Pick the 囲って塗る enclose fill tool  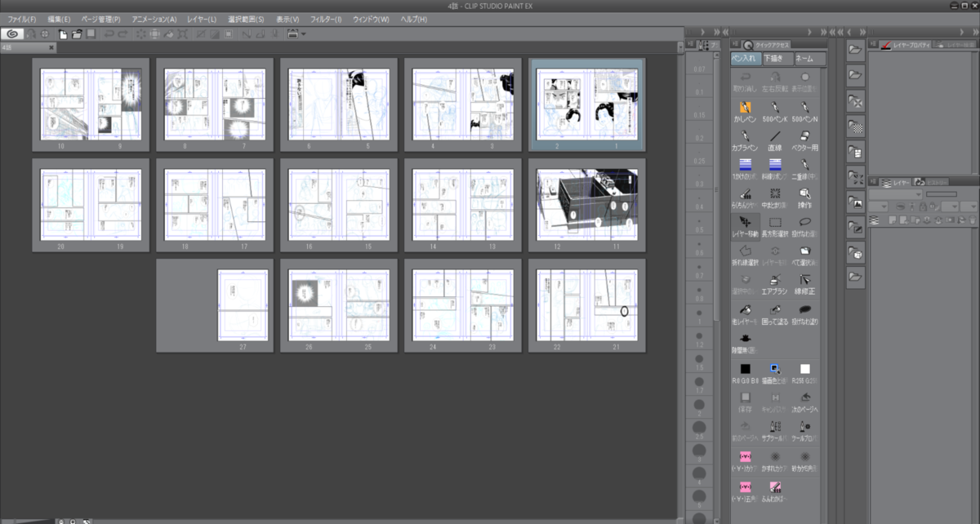pos(775,314)
